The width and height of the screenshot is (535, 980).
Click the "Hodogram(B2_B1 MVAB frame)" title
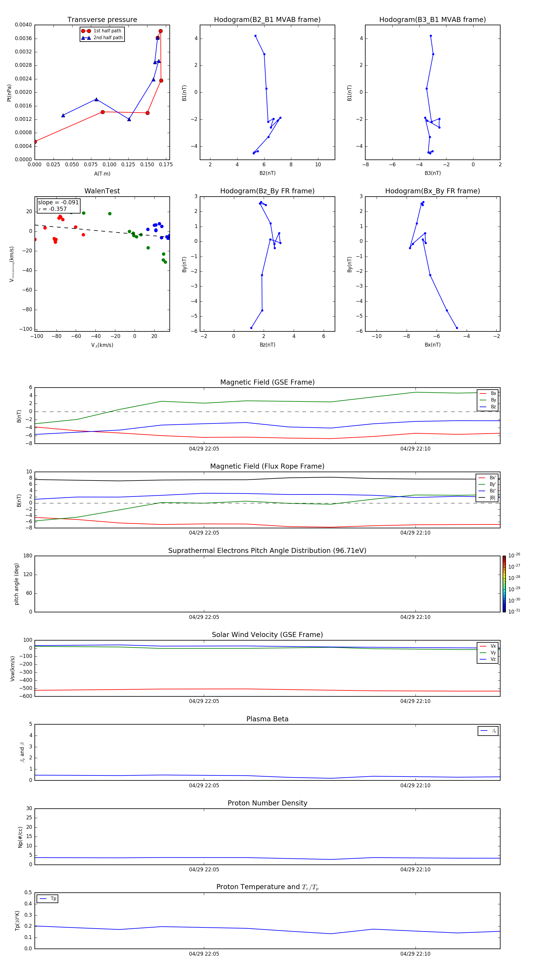click(x=267, y=20)
